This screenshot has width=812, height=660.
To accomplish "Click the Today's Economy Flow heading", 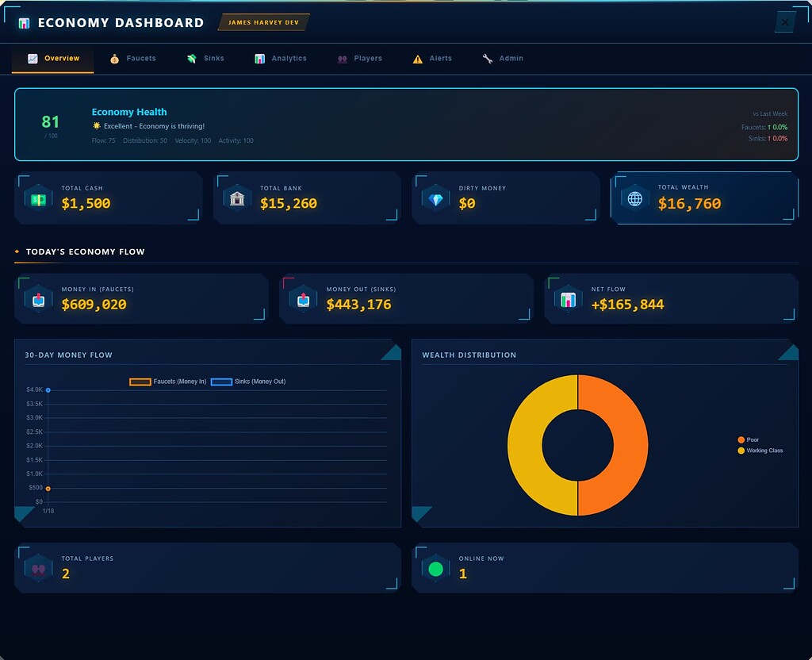I will [x=86, y=251].
